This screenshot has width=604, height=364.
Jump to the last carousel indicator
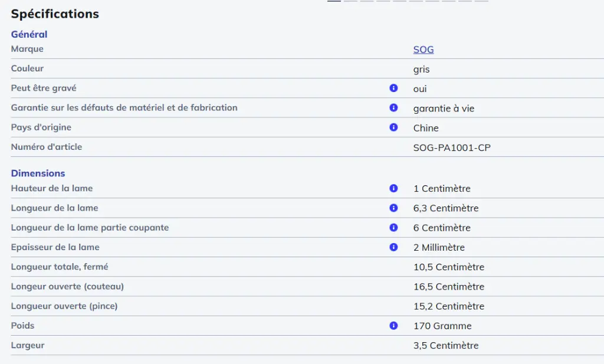pyautogui.click(x=481, y=1)
